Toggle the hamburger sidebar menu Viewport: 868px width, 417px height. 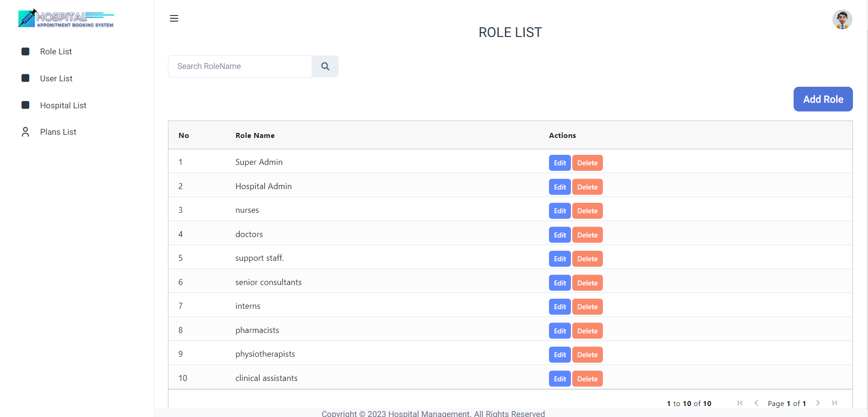(174, 18)
